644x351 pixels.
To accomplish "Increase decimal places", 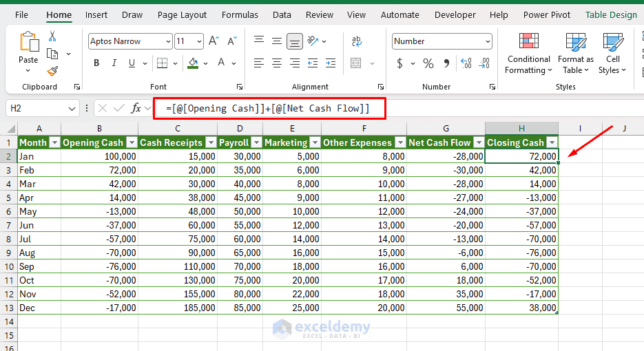I will (466, 63).
